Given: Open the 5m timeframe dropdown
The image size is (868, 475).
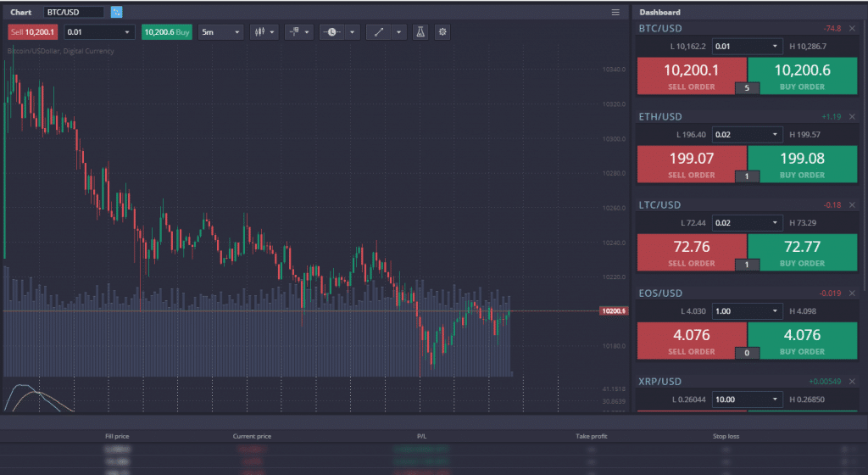Looking at the screenshot, I should click(221, 32).
